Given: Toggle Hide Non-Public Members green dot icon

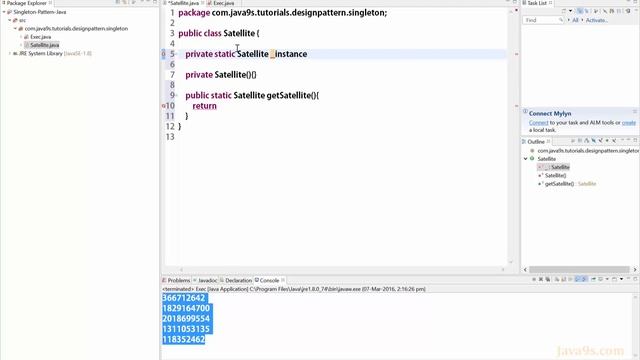Looking at the screenshot, I should tap(607, 141).
